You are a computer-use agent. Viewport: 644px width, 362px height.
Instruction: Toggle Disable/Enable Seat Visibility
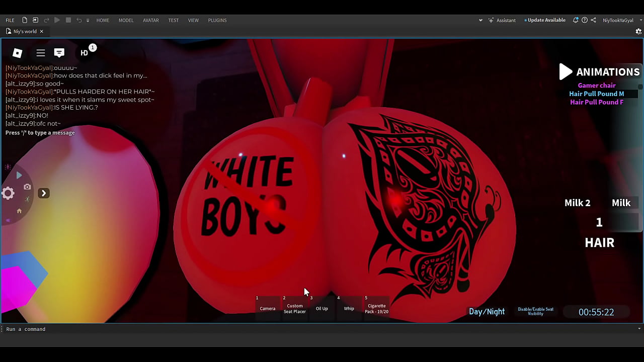[x=535, y=312]
